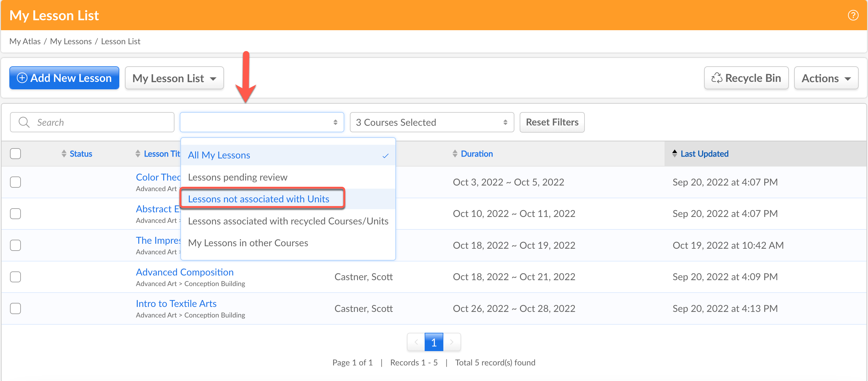Check the Advanced Composition row checkbox
This screenshot has width=868, height=381.
16,277
